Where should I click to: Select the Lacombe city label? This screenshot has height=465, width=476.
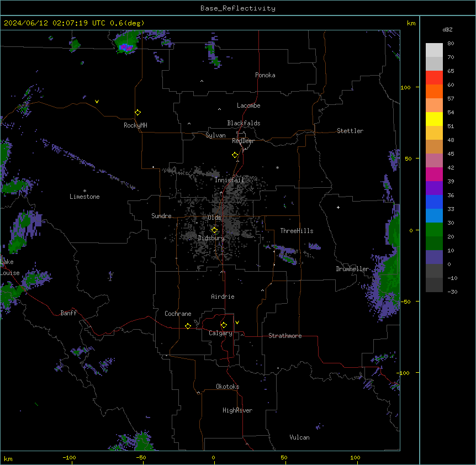[x=248, y=105]
